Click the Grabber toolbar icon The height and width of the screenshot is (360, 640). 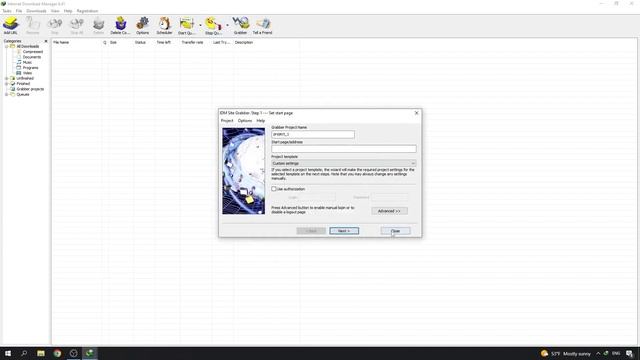click(240, 26)
